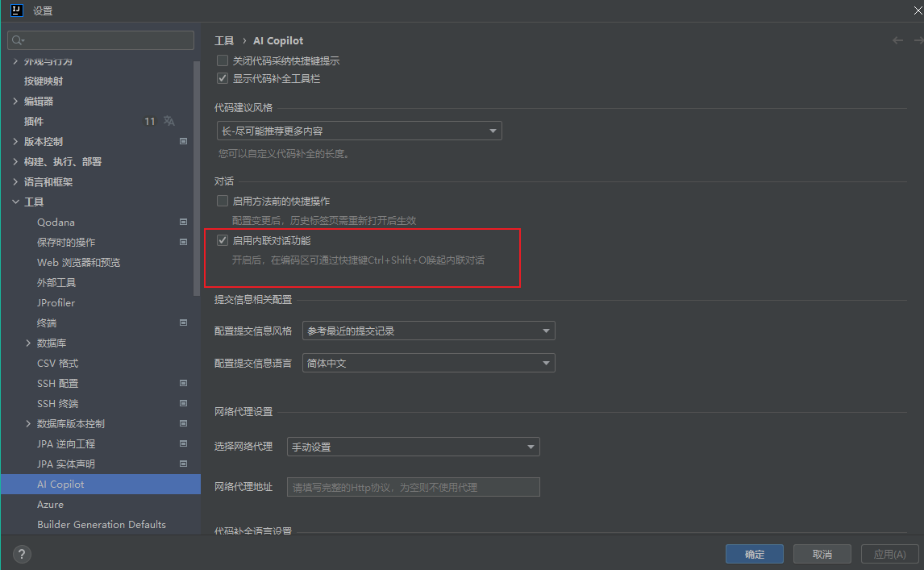Open the 配置提交信息风格 dropdown
This screenshot has width=924, height=570.
point(428,331)
